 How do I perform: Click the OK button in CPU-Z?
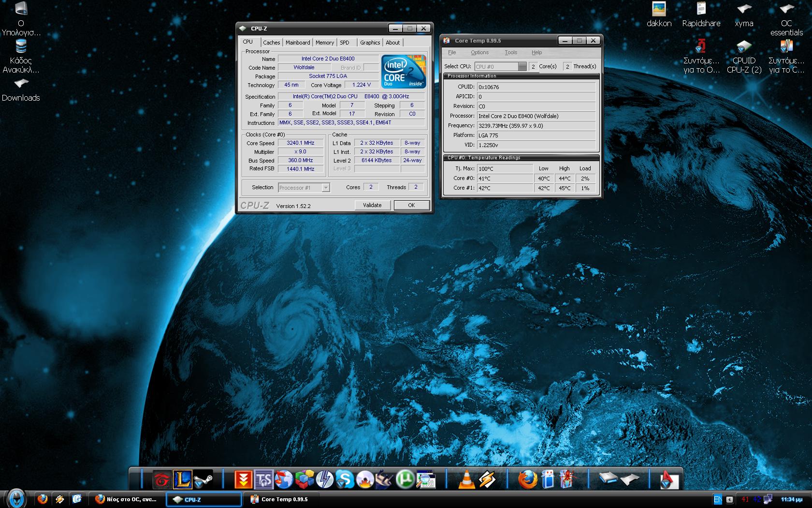pyautogui.click(x=411, y=205)
